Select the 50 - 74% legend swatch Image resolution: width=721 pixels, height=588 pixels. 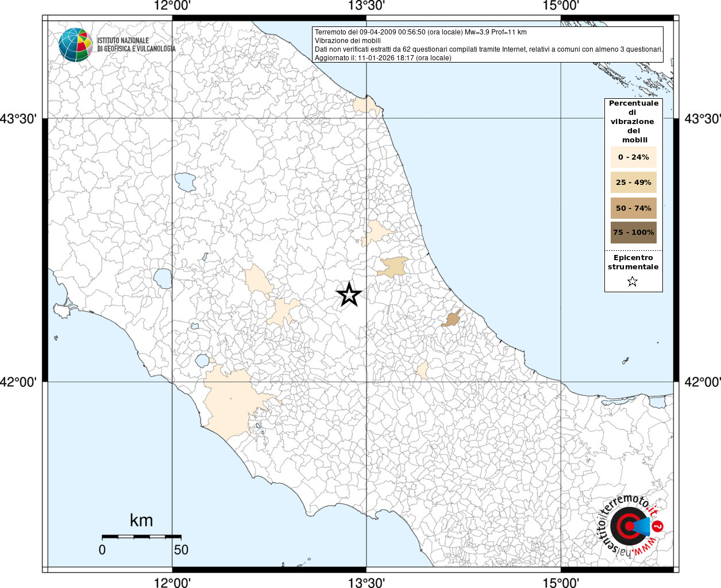point(633,208)
